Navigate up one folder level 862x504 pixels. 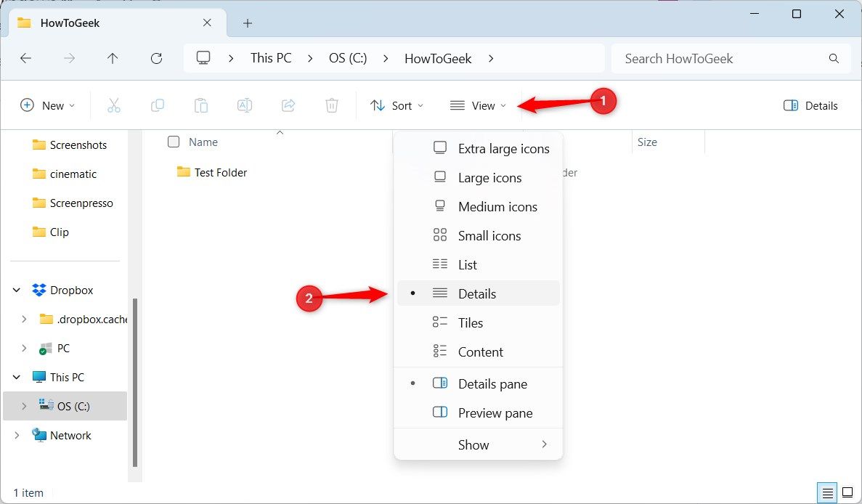click(113, 58)
